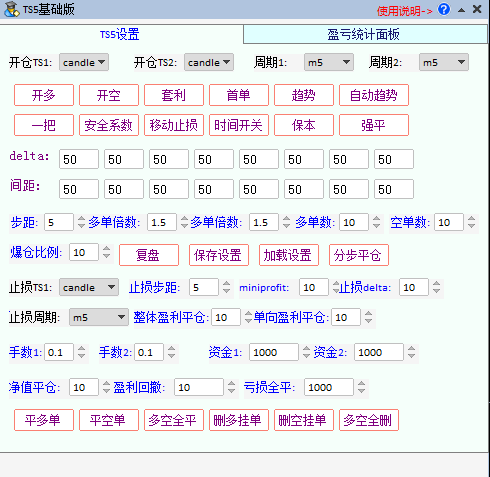Screen dimensions: 490x477
Task: Click the 加载设置 load settings button
Action: pyautogui.click(x=289, y=255)
